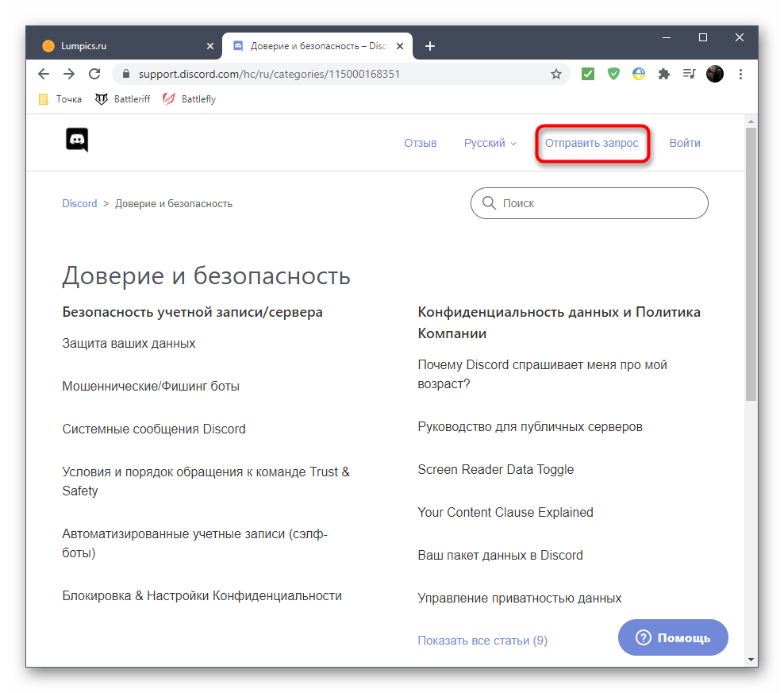
Task: Click the green shield extension icon
Action: pos(613,74)
